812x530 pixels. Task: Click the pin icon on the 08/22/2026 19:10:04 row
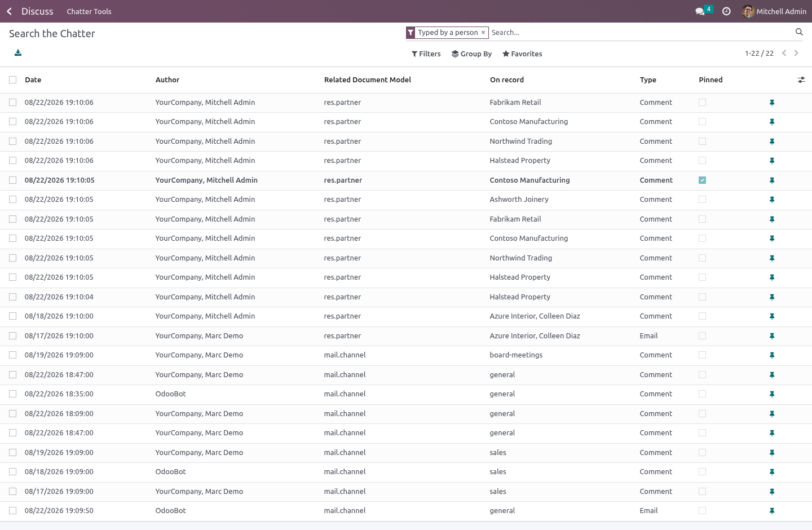coord(772,297)
